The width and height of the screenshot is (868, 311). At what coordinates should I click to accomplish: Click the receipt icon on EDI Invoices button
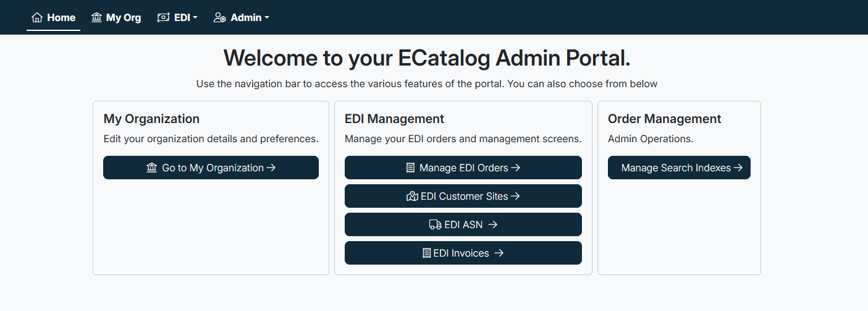pos(426,253)
